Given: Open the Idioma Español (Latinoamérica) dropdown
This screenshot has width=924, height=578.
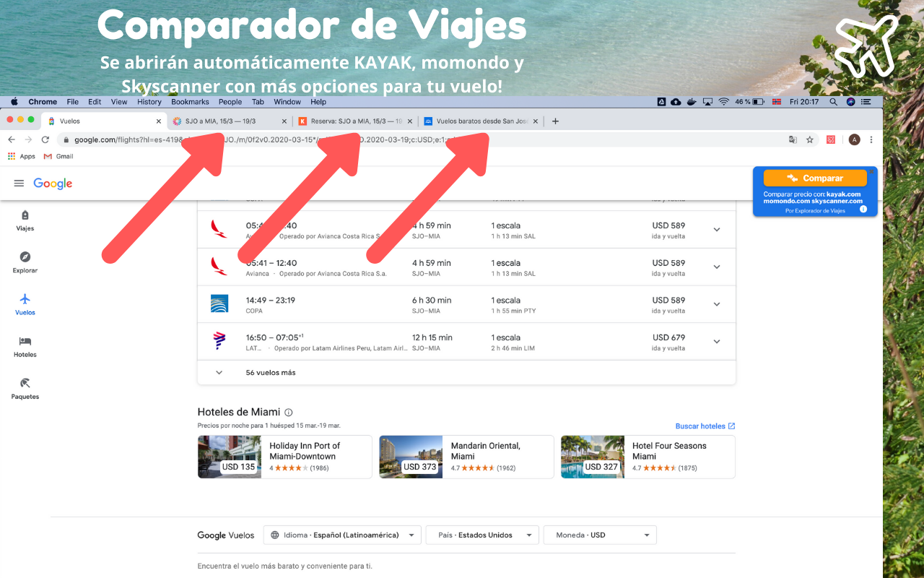Looking at the screenshot, I should [x=342, y=535].
